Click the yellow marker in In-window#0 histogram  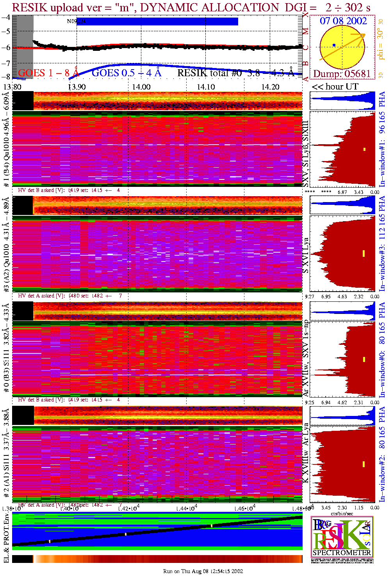(x=364, y=359)
